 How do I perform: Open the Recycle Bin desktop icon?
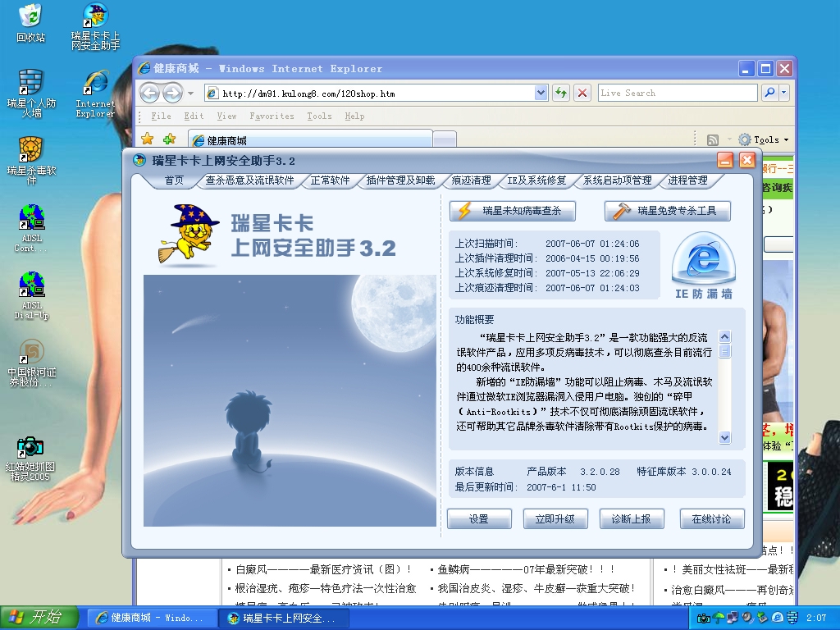[30, 24]
